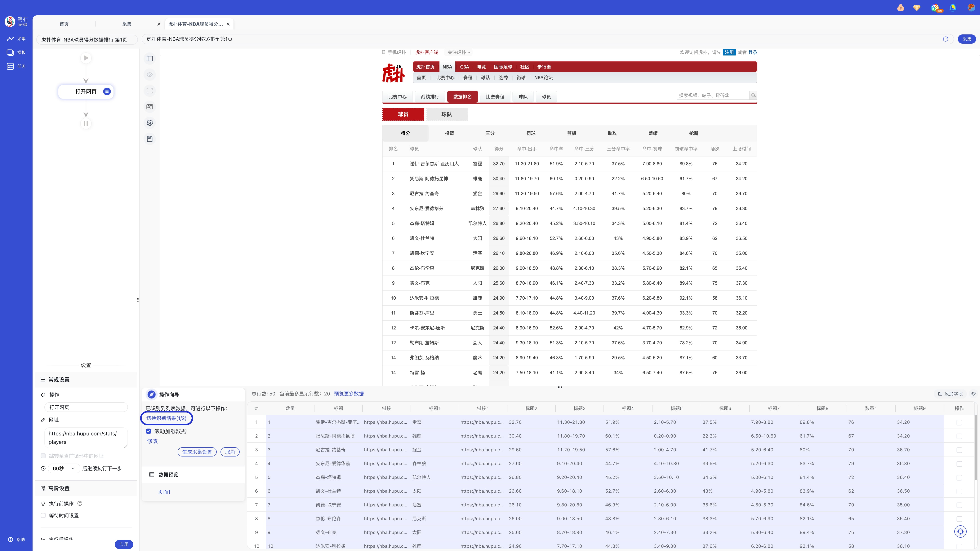This screenshot has width=980, height=551.
Task: Tick the operation checkbox for row 3
Action: [959, 450]
